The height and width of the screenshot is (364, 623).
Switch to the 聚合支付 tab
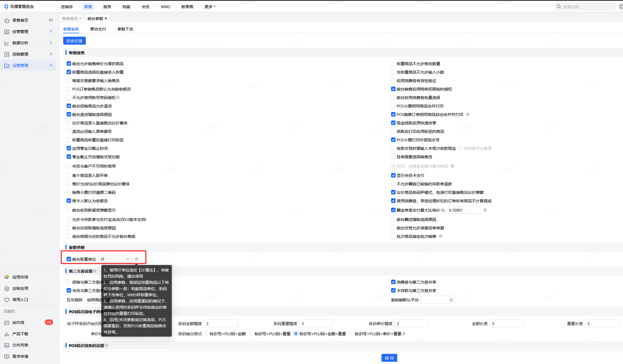[98, 29]
